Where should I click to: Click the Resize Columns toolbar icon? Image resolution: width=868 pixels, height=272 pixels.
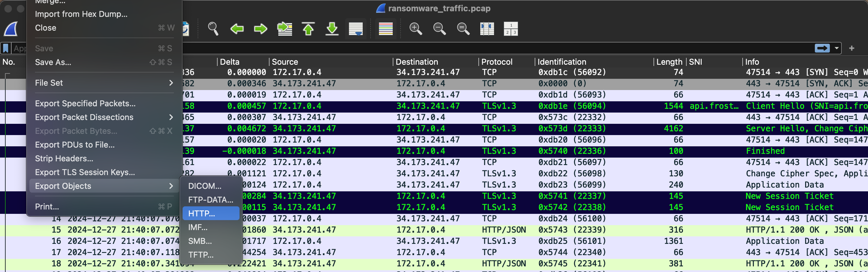(487, 29)
